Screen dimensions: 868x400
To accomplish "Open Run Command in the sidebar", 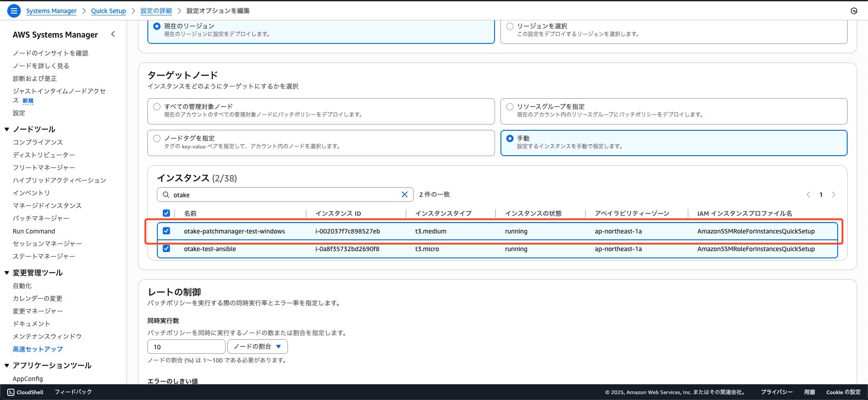I will pos(34,231).
